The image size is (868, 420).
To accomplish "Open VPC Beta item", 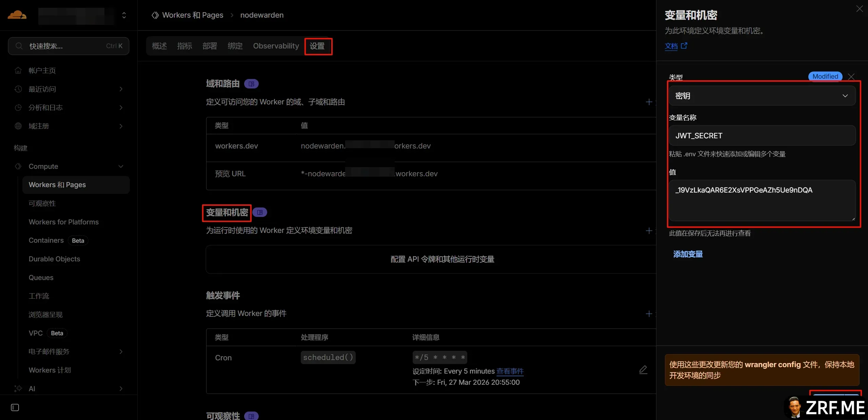I will [48, 333].
